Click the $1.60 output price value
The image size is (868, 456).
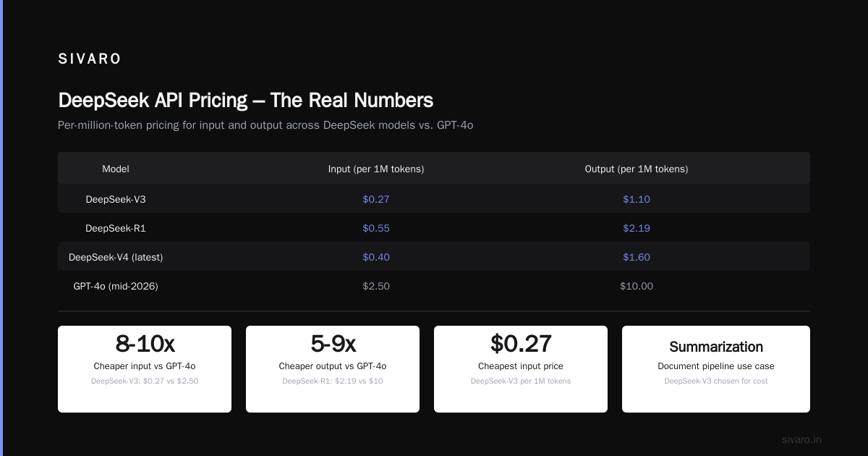point(637,257)
